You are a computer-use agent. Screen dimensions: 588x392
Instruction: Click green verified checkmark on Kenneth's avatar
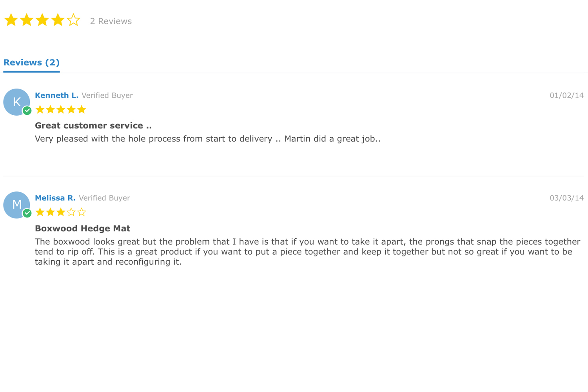click(27, 111)
